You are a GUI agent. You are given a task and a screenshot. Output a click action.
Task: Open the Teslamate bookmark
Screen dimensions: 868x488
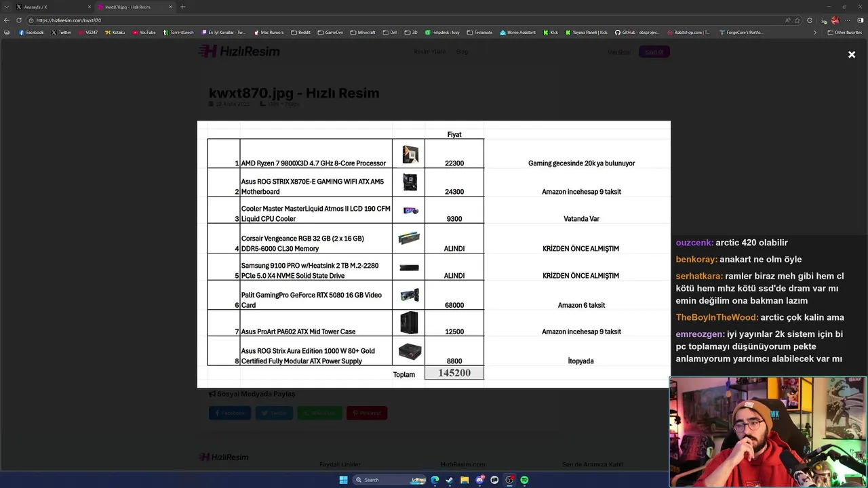click(479, 33)
